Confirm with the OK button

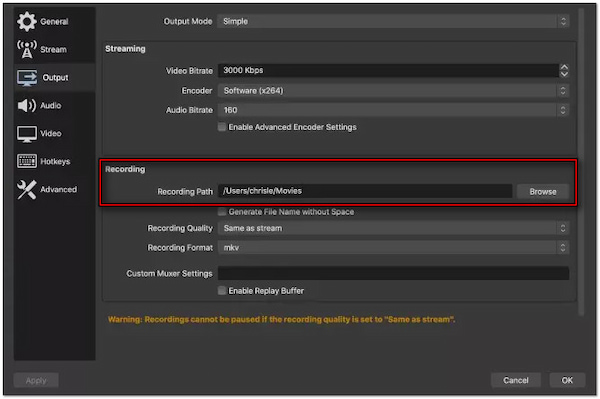567,380
